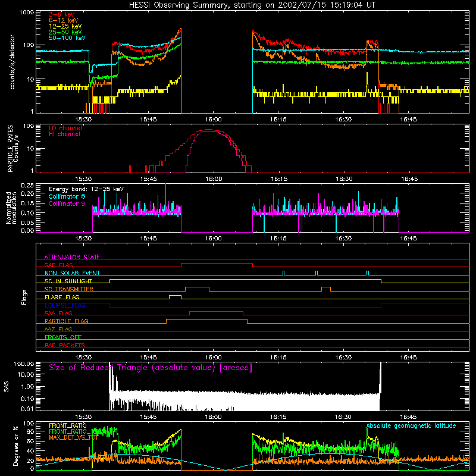Click the raised FLARE_FLAG pulse
The height and width of the screenshot is (476, 476).
coord(175,295)
